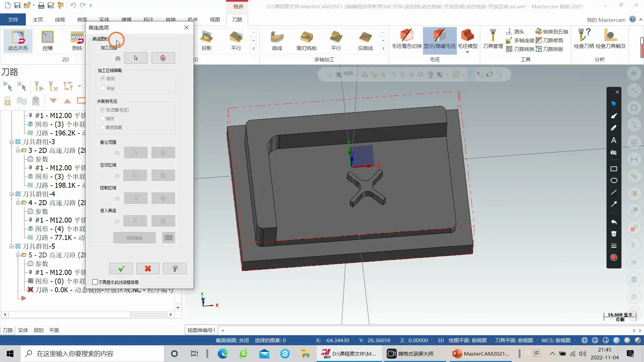This screenshot has width=644, height=362.
Task: Click the red record button in the recorder toolbar
Action: click(x=614, y=257)
